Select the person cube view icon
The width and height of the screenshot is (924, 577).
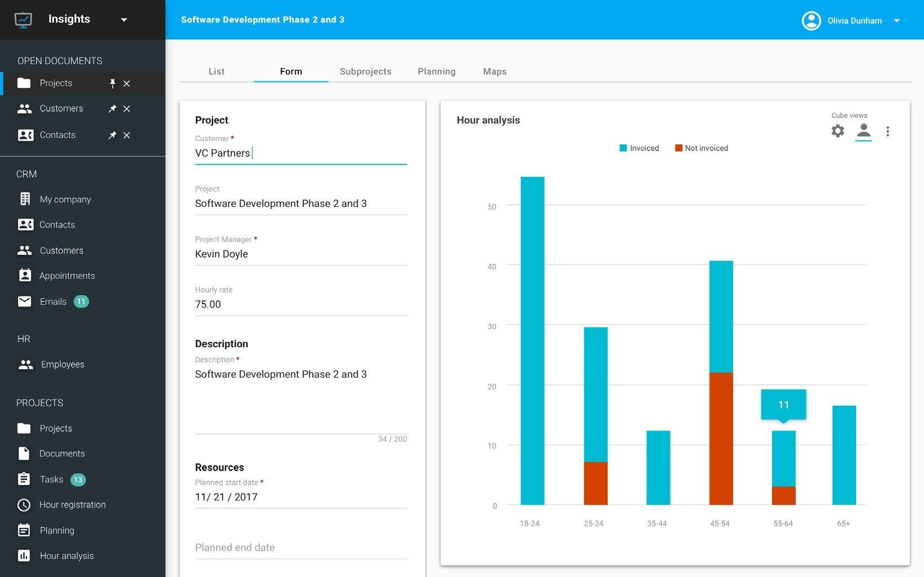click(x=863, y=131)
